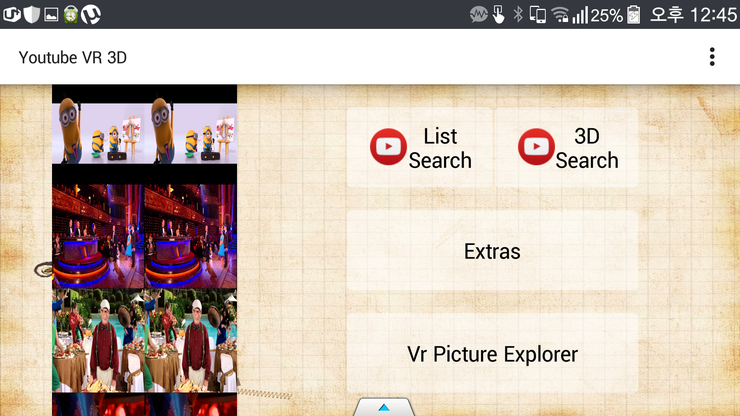This screenshot has width=740, height=416.
Task: Open the chef by the pool video thumbnail
Action: pyautogui.click(x=144, y=340)
